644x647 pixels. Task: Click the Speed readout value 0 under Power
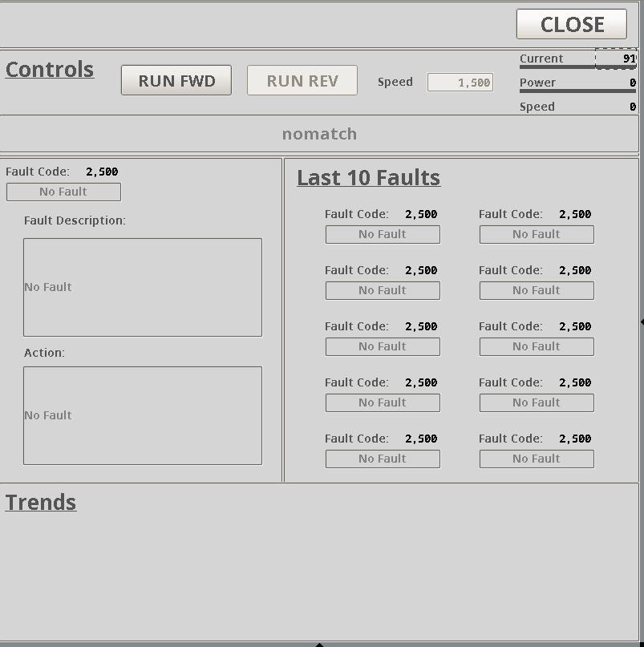pos(633,107)
